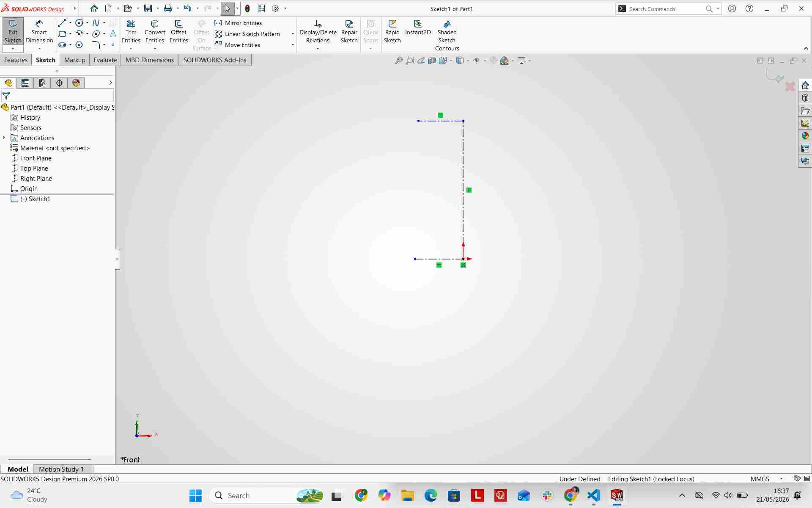Click Move Entities
Viewport: 812px width, 508px height.
pyautogui.click(x=238, y=45)
